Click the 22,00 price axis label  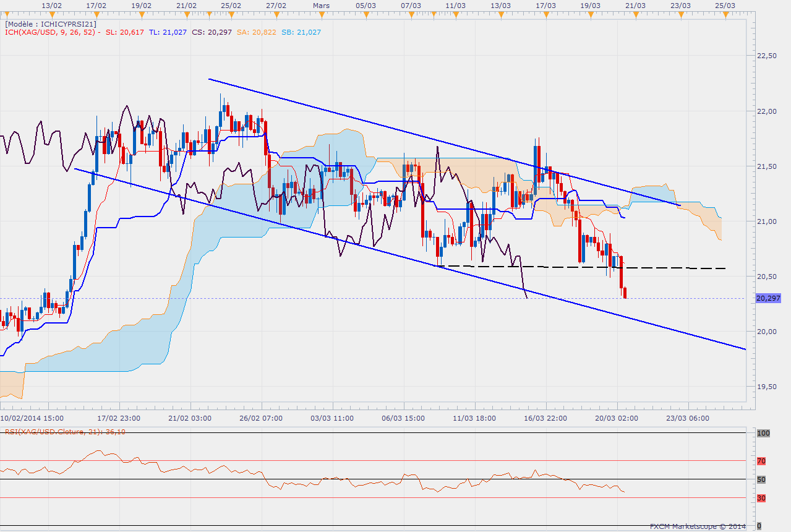tap(767, 111)
